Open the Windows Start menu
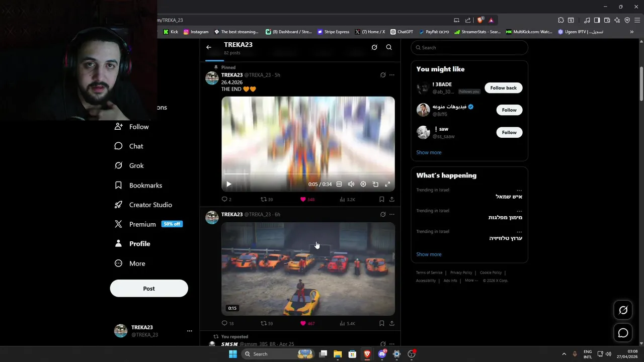Screen dimensions: 644x362 [233, 354]
